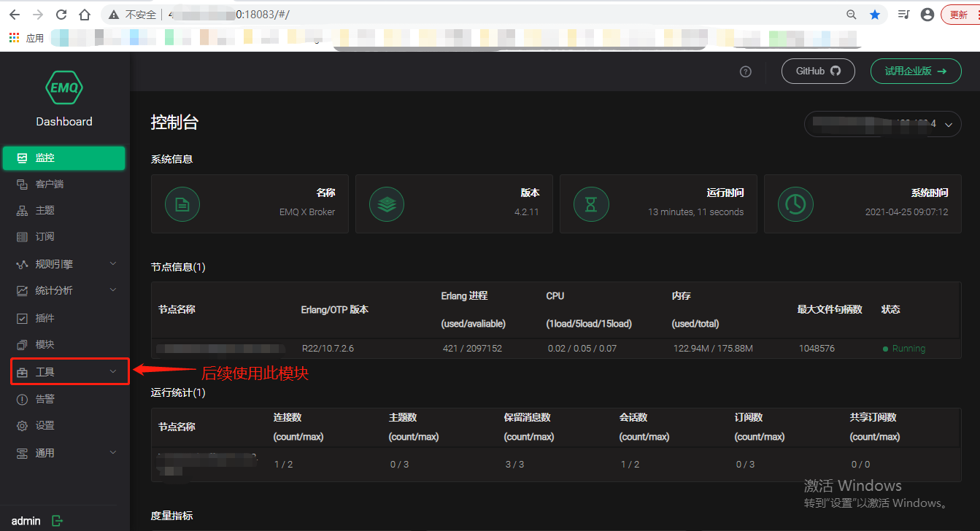Image resolution: width=980 pixels, height=531 pixels.
Task: Click the system time 2021-04-25 09:07:12
Action: click(907, 212)
